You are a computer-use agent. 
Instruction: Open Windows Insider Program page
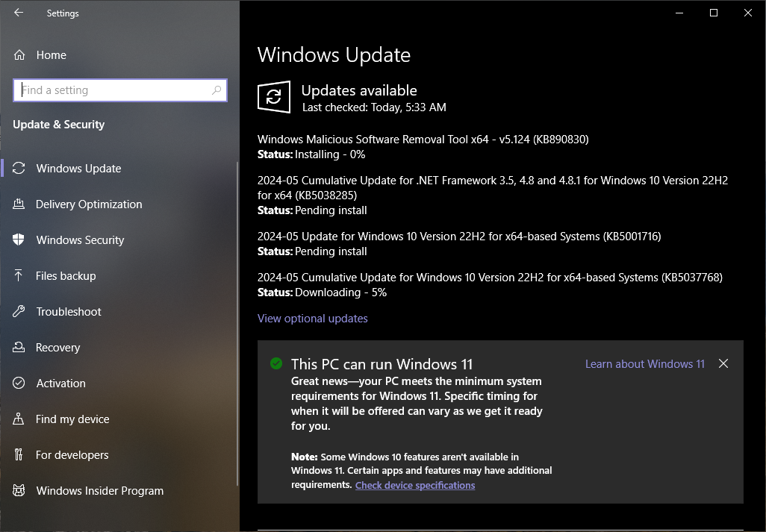(119, 490)
